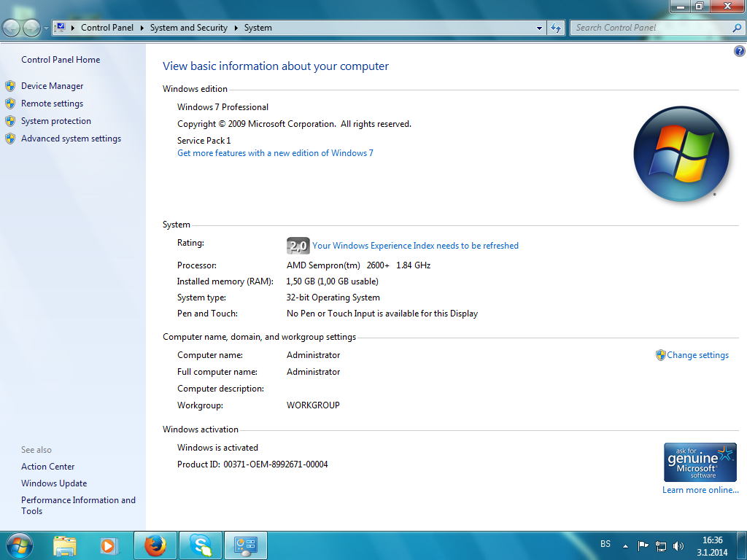This screenshot has height=560, width=747.
Task: Click the 32-bit Operating System value
Action: 333,297
